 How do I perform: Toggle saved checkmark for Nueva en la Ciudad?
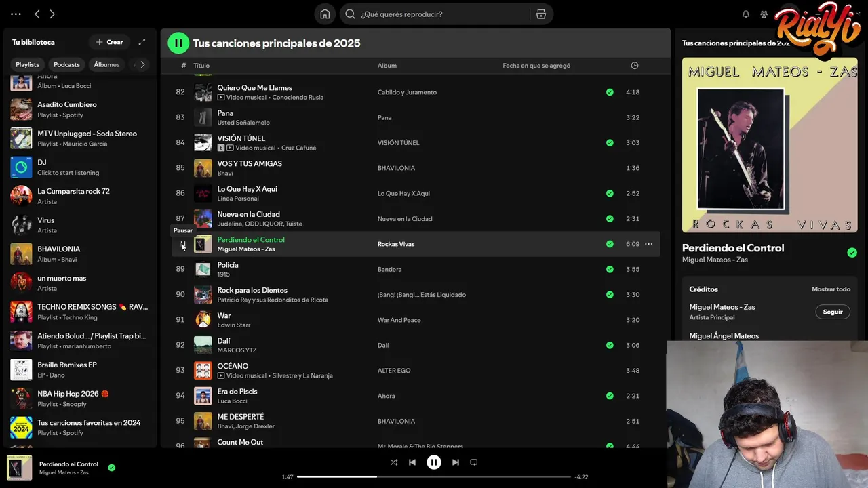(x=610, y=219)
